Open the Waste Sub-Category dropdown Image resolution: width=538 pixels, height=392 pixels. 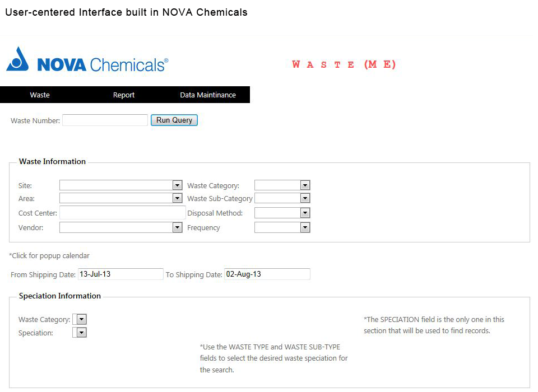[282, 198]
